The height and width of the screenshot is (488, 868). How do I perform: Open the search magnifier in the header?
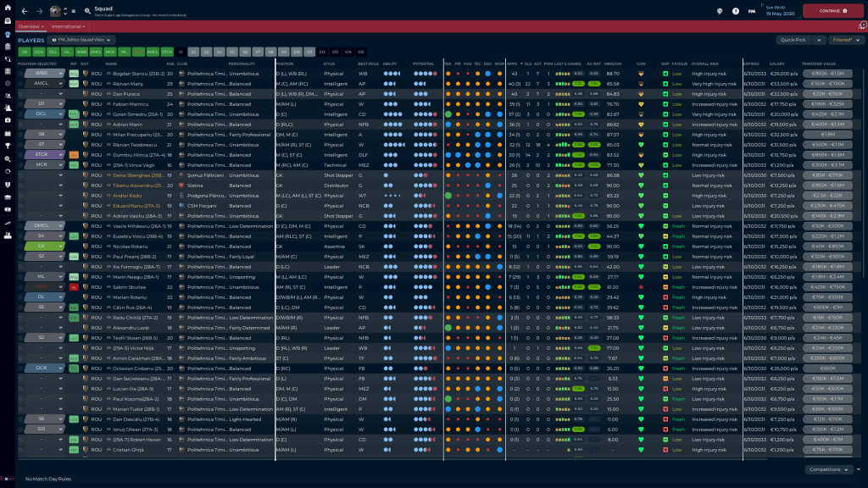86,11
